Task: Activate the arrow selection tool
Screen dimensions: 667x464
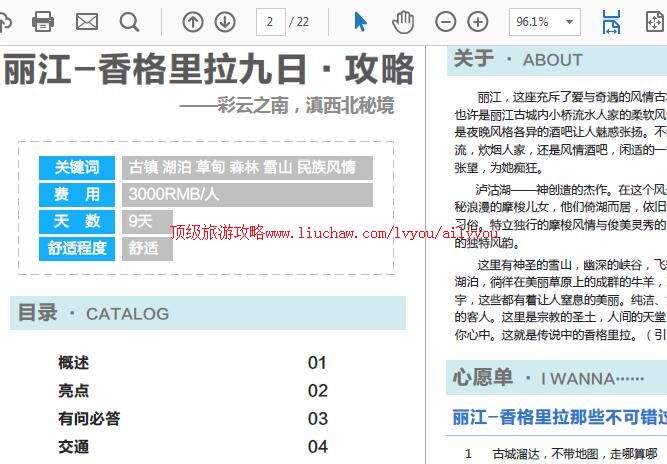Action: tap(361, 22)
